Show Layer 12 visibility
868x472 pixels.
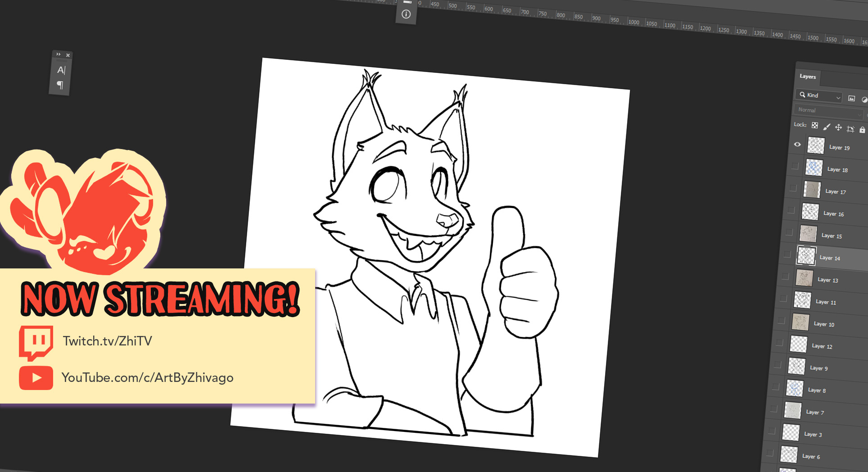(779, 343)
